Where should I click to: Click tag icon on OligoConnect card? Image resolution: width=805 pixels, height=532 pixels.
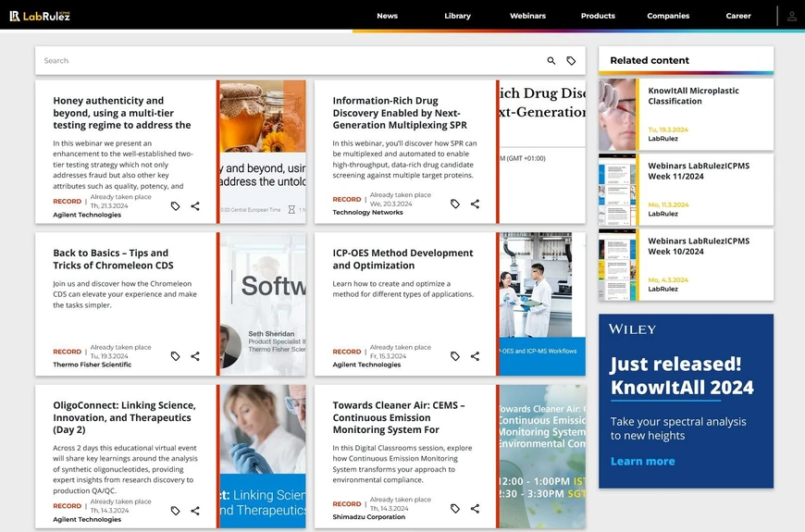coord(176,511)
